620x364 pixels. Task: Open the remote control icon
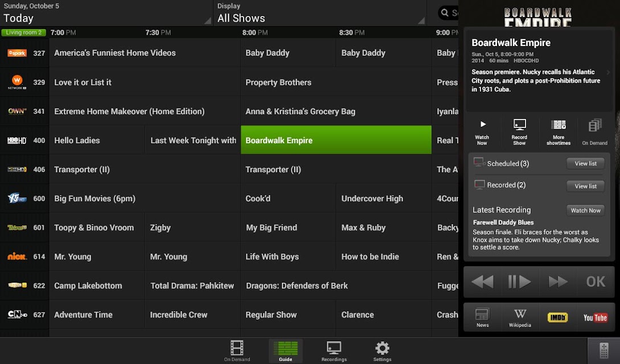point(604,350)
